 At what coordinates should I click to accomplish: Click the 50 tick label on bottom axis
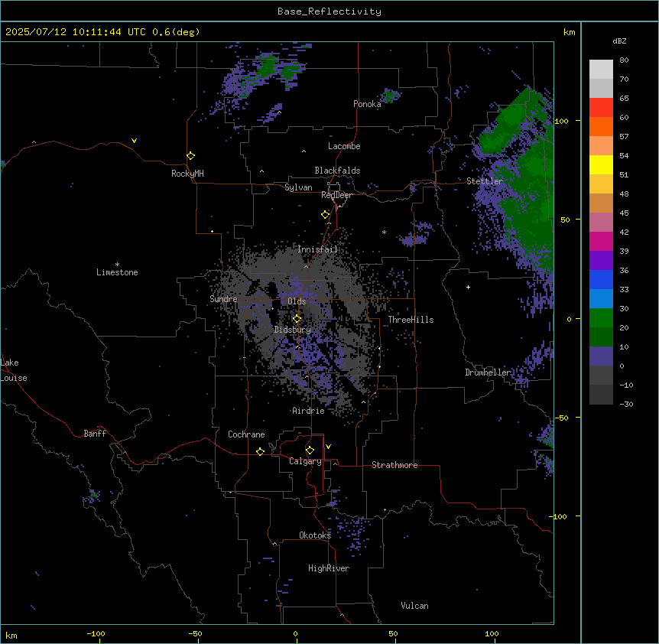coord(393,633)
